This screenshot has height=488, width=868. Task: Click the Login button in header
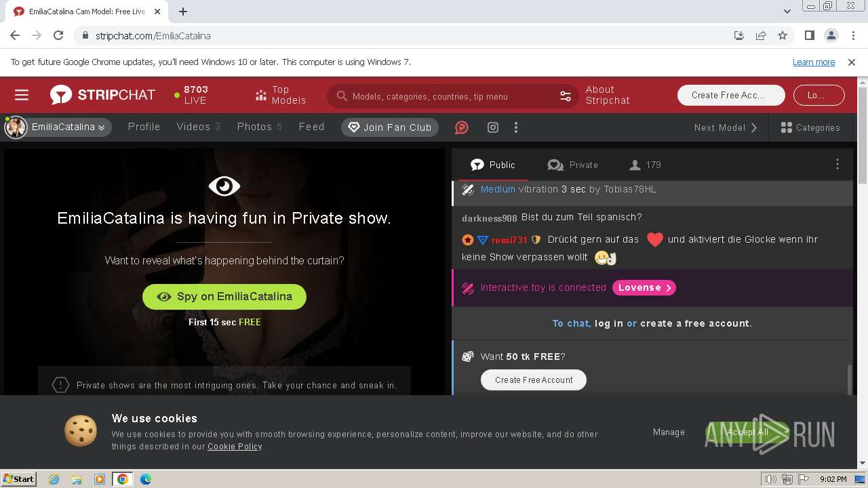tap(818, 96)
